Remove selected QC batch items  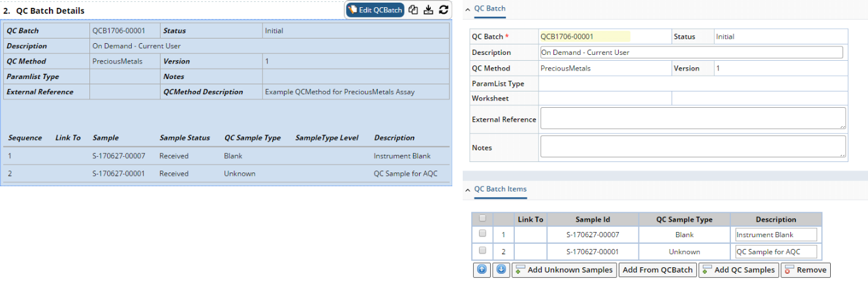805,270
